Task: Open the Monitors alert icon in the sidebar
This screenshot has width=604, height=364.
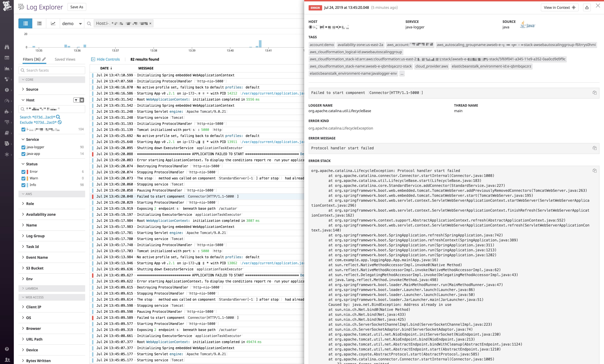Action: tap(7, 89)
